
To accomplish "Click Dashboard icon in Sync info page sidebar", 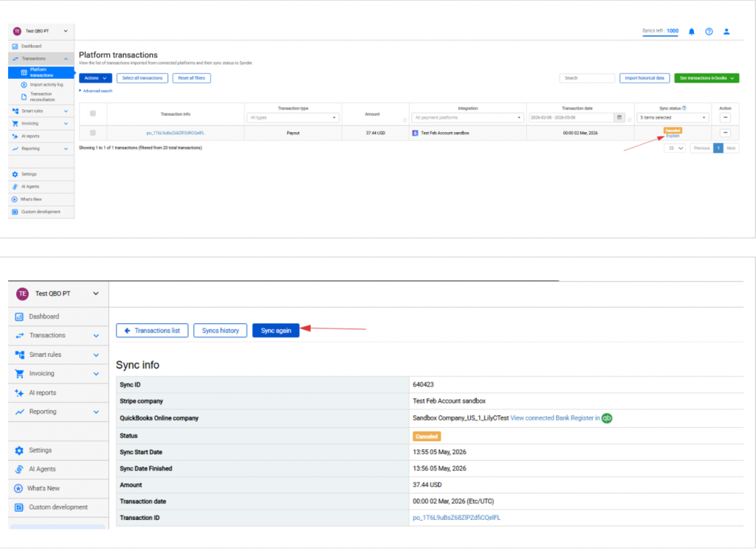I will 19,317.
